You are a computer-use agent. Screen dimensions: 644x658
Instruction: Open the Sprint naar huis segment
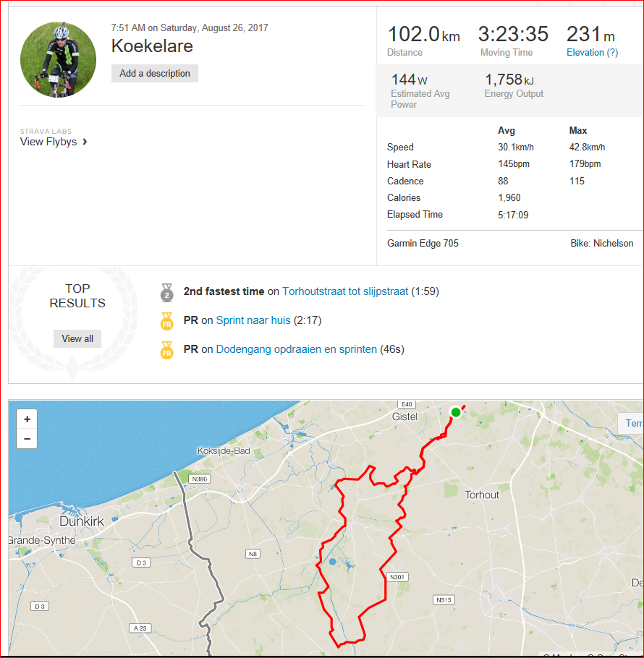coord(253,320)
